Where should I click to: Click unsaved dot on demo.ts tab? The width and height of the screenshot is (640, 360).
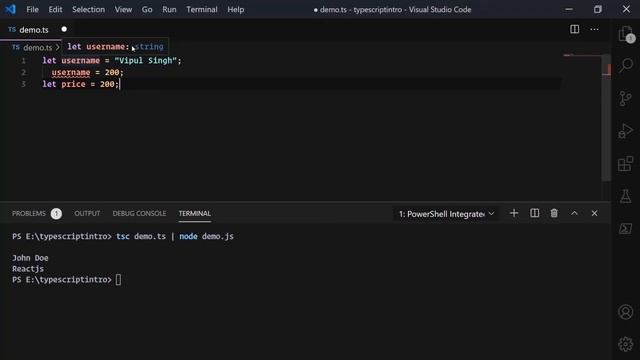tap(64, 29)
